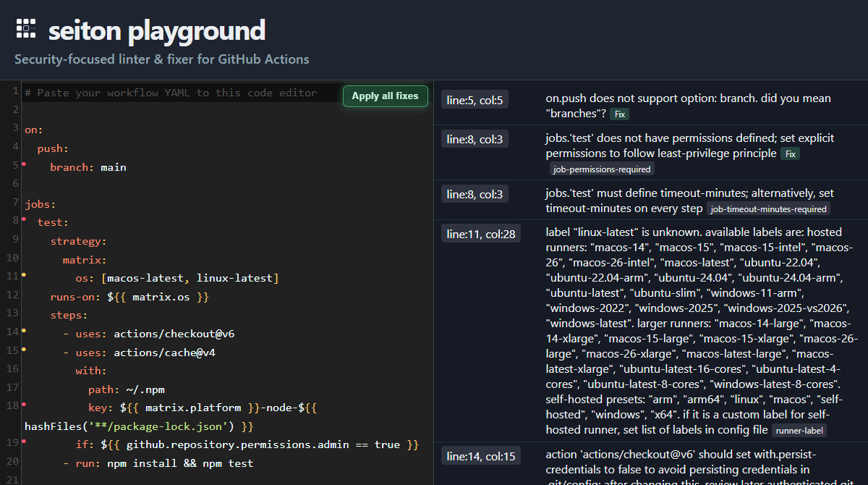Apply all fixes to the workflow
Image resolution: width=868 pixels, height=485 pixels.
click(x=386, y=96)
